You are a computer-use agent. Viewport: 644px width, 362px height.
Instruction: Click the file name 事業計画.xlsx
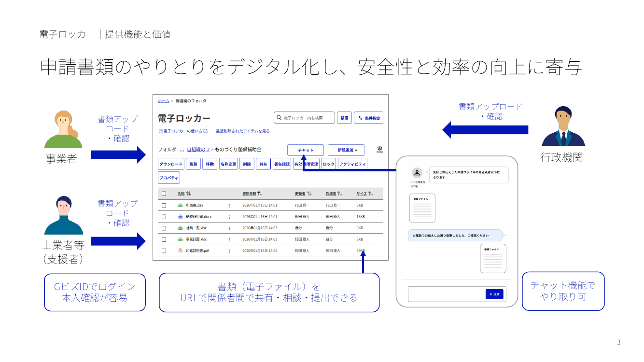pyautogui.click(x=196, y=239)
